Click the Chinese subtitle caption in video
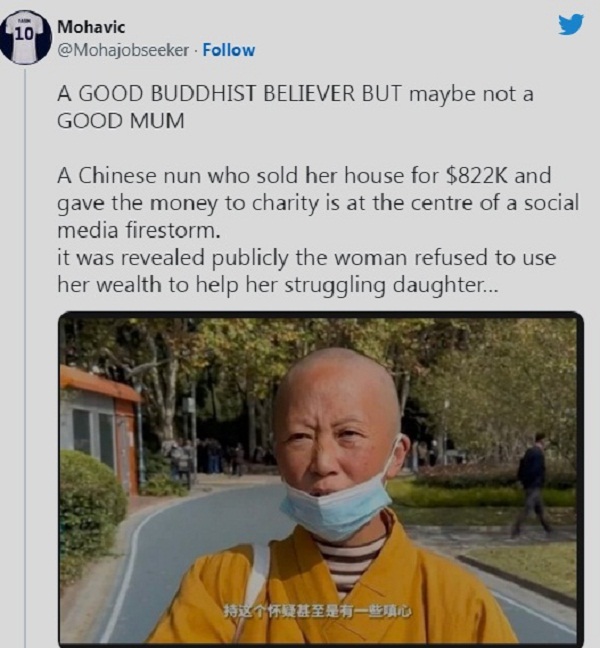Screen dimensions: 600x648 317,612
